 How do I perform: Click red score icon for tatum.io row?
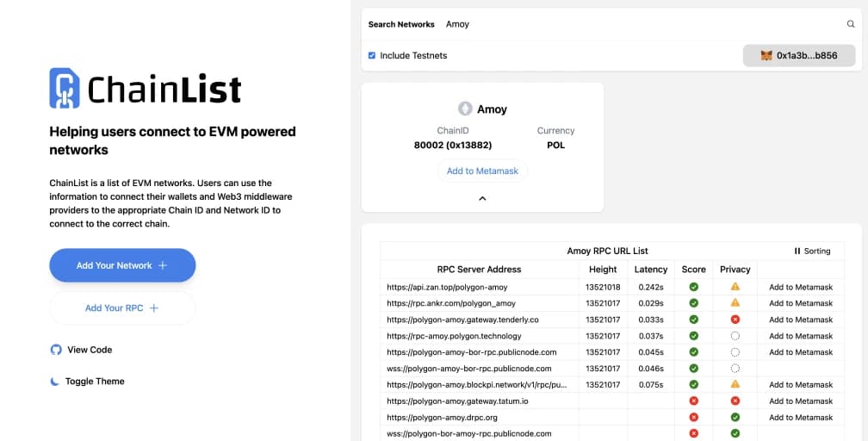pyautogui.click(x=694, y=401)
